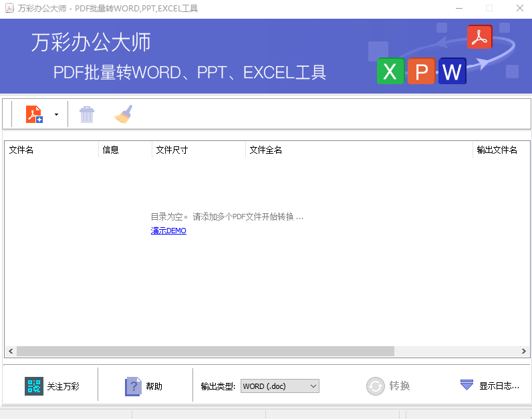
Task: Click 显示日志... button
Action: [499, 386]
